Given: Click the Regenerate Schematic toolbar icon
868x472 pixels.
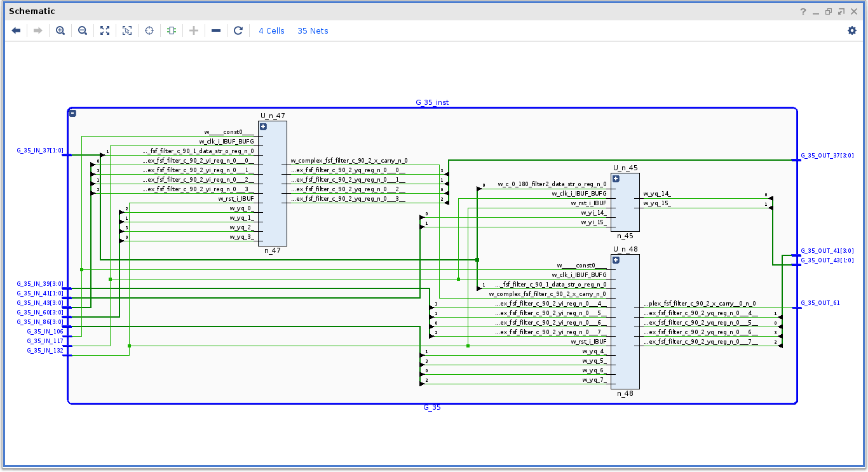Looking at the screenshot, I should click(x=172, y=30).
